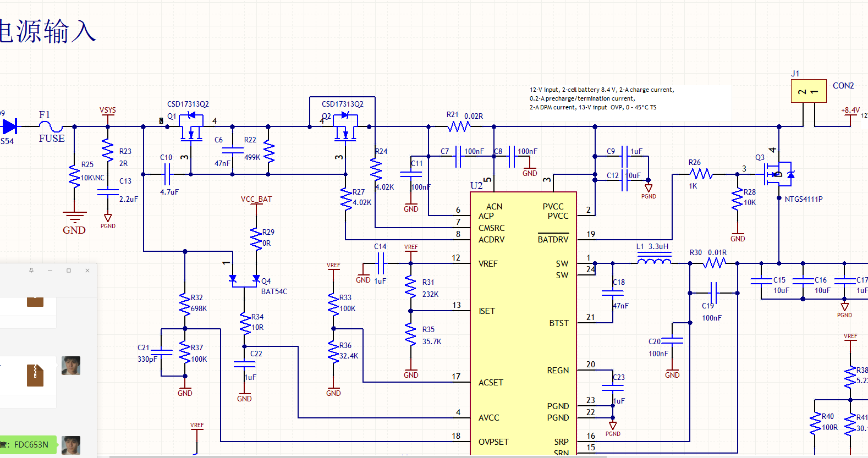Select resistor R35 35.7K symbol

[410, 335]
